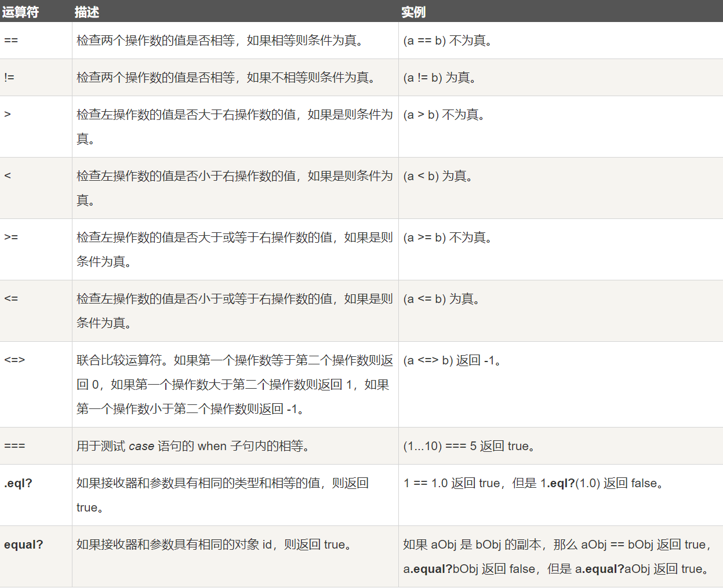Click the 运算符 column header

[x=20, y=12]
